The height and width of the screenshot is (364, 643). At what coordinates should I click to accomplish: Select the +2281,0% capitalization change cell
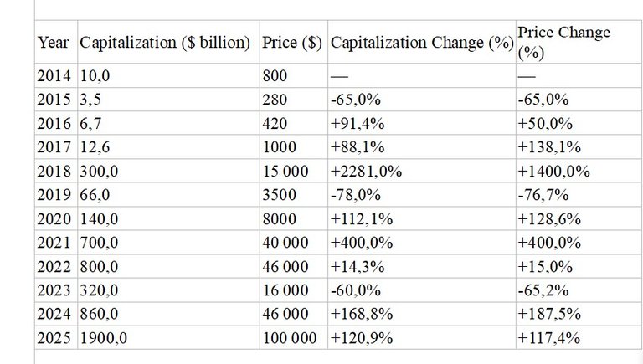[x=422, y=171]
